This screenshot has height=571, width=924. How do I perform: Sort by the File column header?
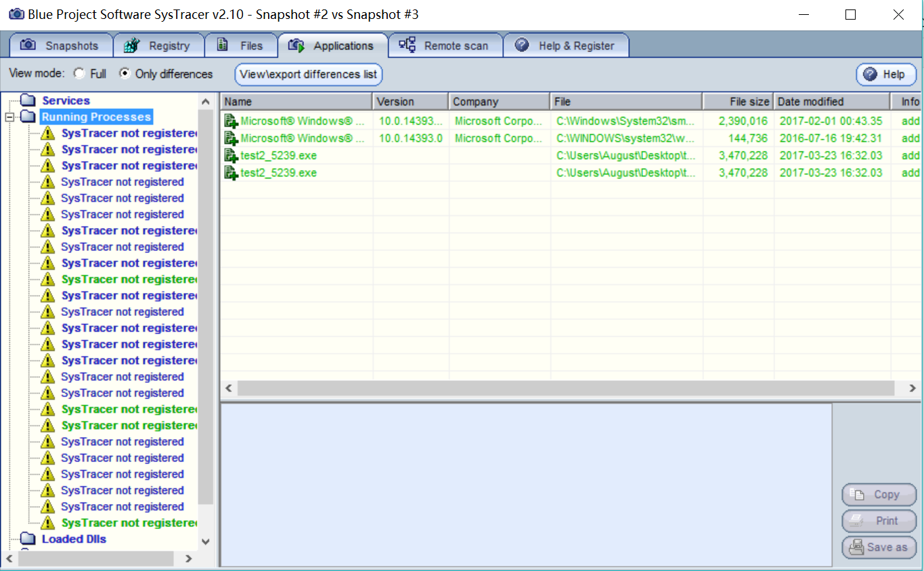(x=626, y=101)
